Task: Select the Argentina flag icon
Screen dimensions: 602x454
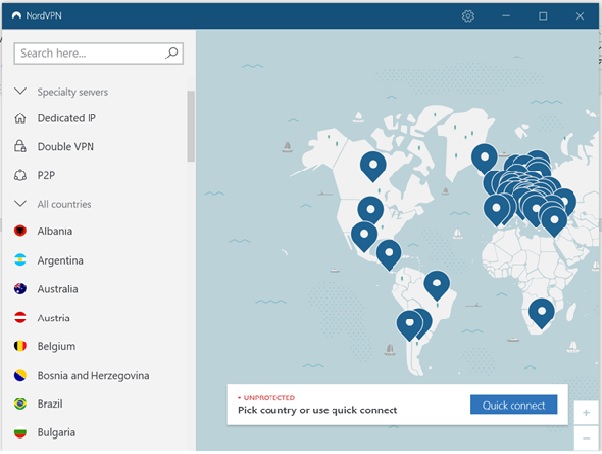Action: tap(20, 260)
